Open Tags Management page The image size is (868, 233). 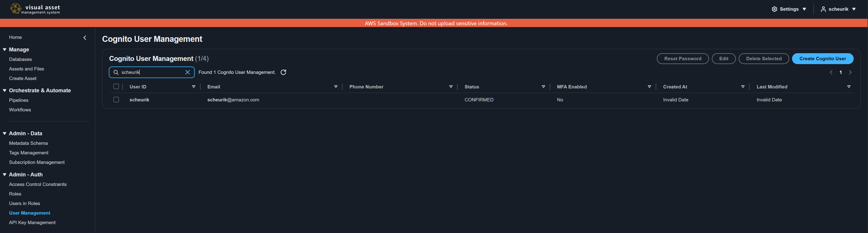coord(29,153)
